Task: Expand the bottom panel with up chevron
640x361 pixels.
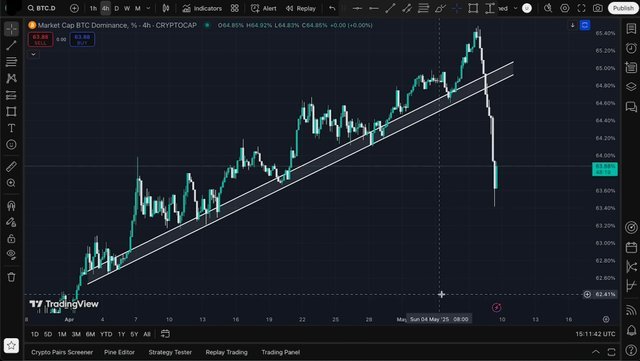Action: coord(596,352)
